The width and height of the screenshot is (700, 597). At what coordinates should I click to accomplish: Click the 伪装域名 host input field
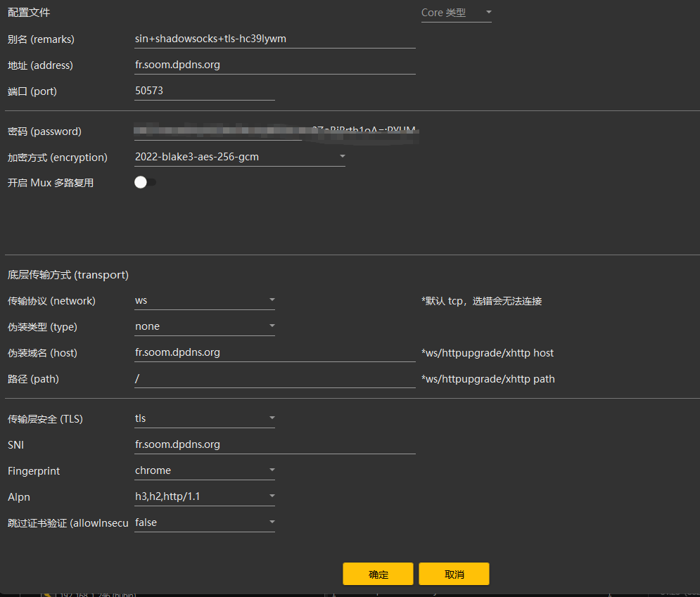pos(274,352)
